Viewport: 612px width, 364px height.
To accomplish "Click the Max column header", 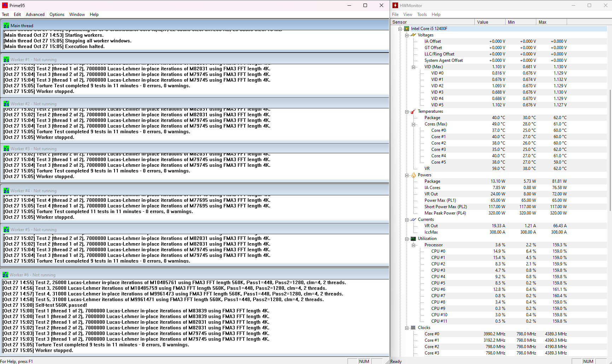I will pos(552,22).
